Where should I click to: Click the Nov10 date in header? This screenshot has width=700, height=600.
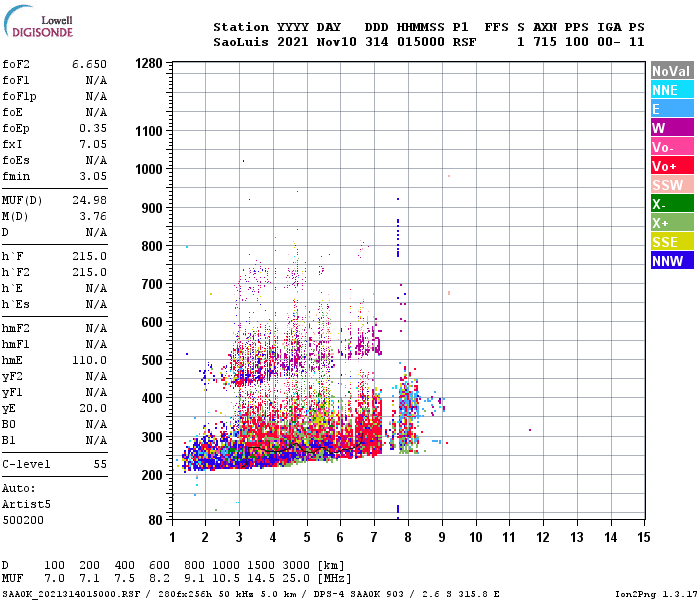coord(337,42)
